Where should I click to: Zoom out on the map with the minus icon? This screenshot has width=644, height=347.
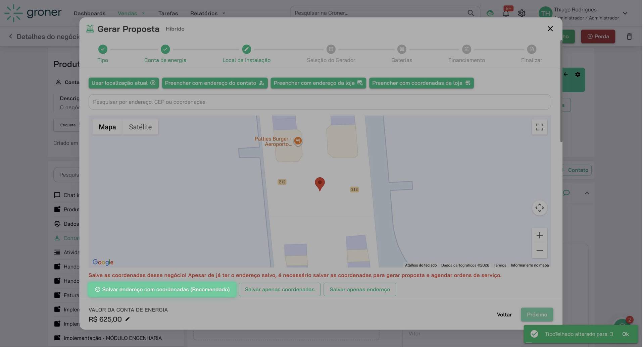pyautogui.click(x=539, y=250)
